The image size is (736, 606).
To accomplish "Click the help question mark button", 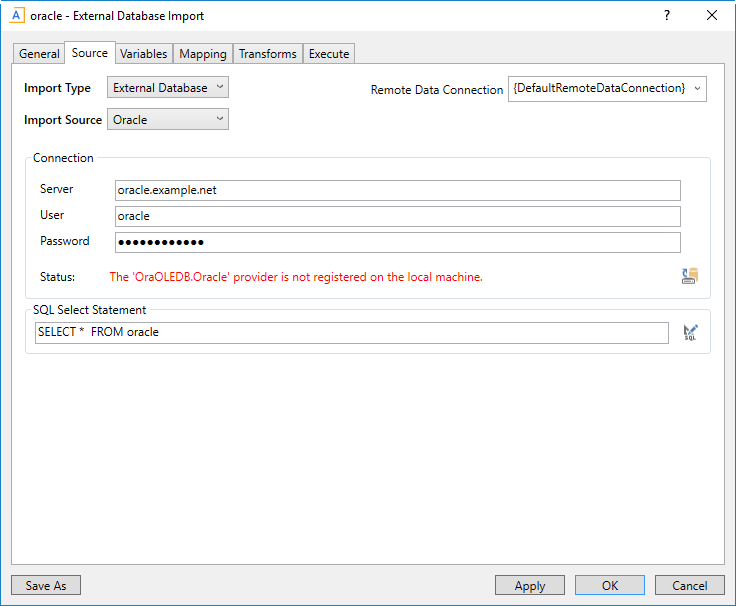I will click(x=667, y=15).
